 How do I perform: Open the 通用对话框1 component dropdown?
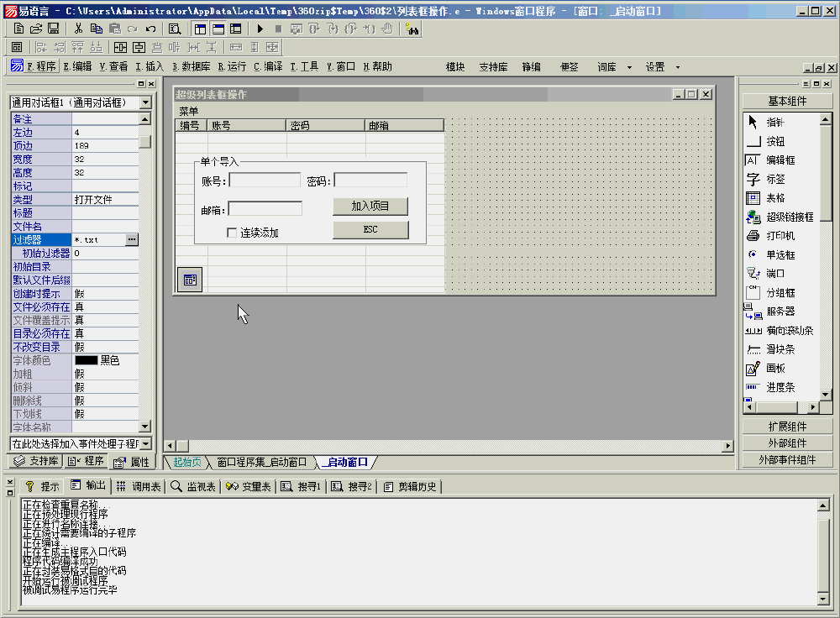(x=145, y=102)
